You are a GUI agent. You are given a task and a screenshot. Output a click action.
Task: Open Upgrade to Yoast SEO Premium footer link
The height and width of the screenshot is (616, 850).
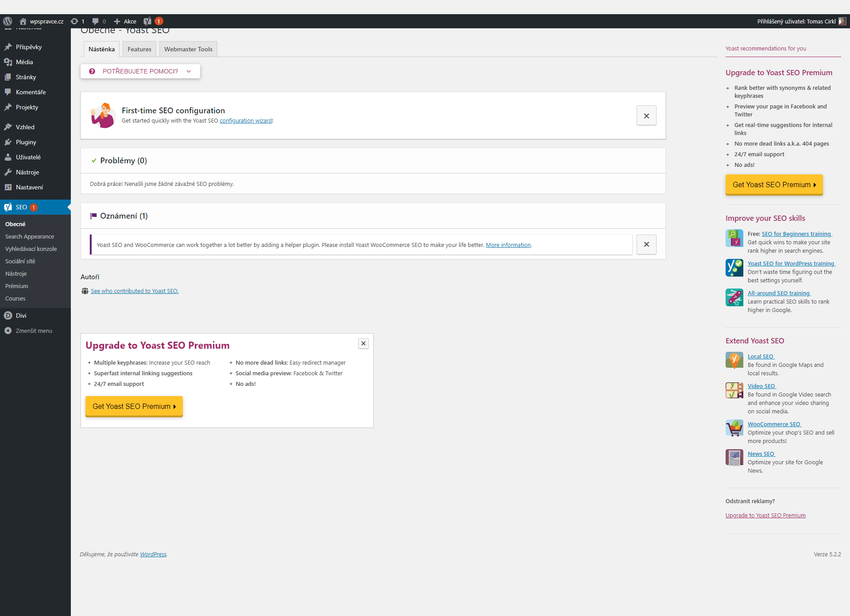[x=765, y=516]
